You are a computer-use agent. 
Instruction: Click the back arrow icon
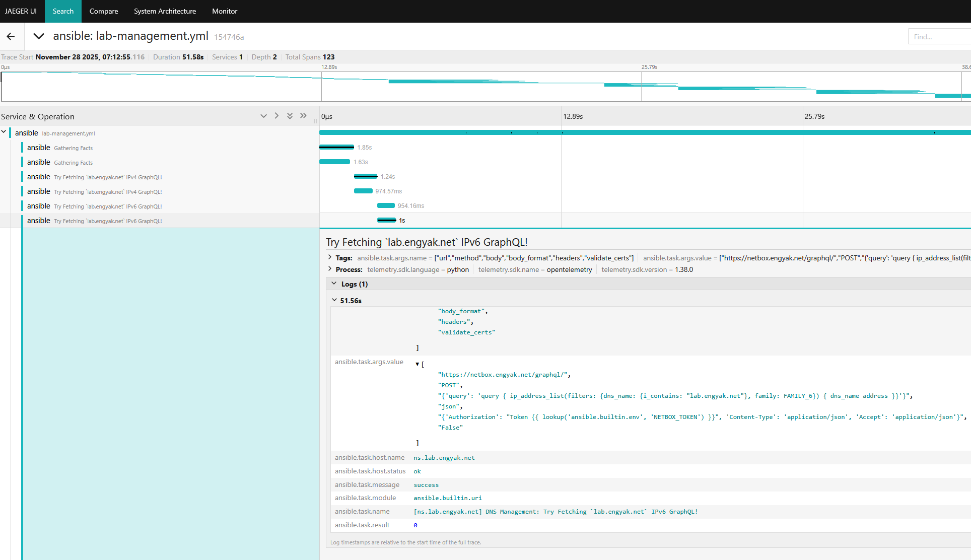pyautogui.click(x=11, y=36)
